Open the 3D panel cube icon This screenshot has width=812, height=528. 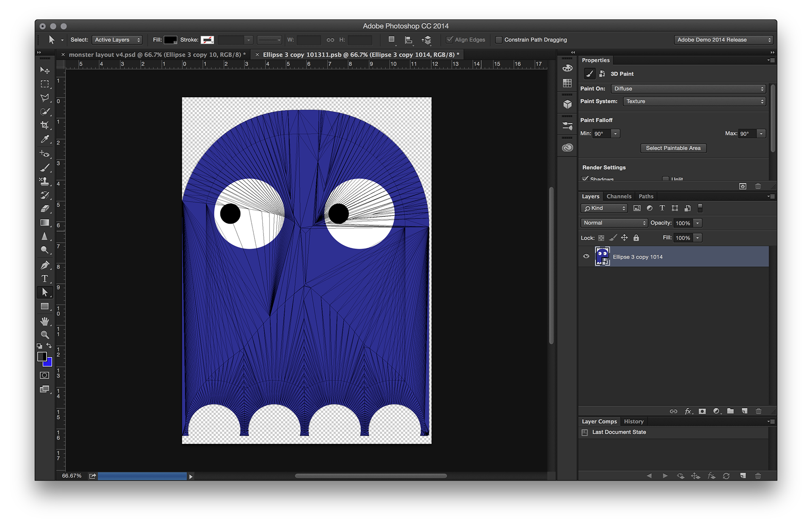(x=568, y=104)
